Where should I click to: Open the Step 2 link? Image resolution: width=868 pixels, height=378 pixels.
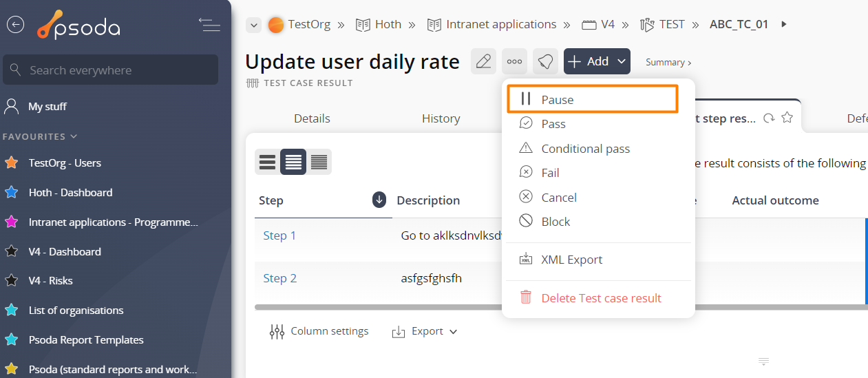click(279, 278)
